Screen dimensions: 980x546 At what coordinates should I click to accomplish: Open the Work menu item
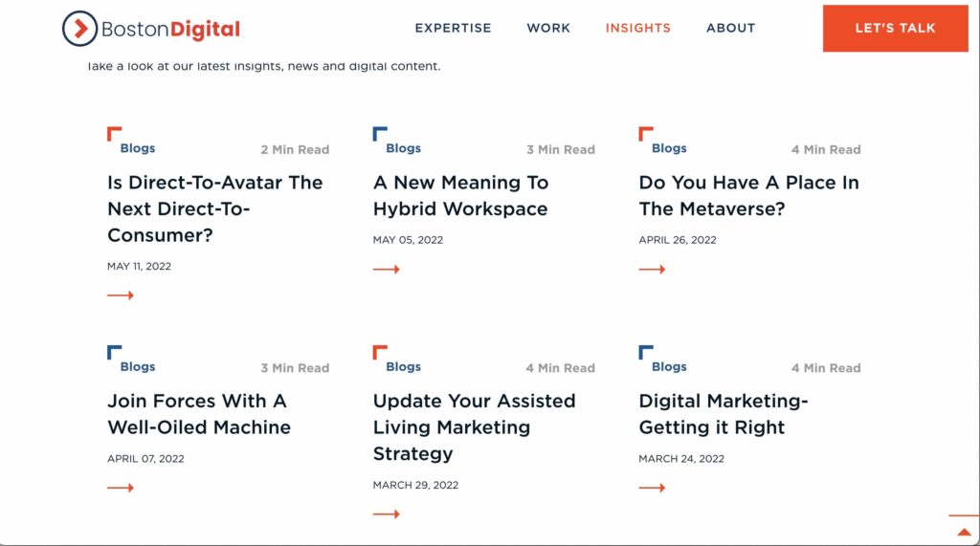pos(548,28)
